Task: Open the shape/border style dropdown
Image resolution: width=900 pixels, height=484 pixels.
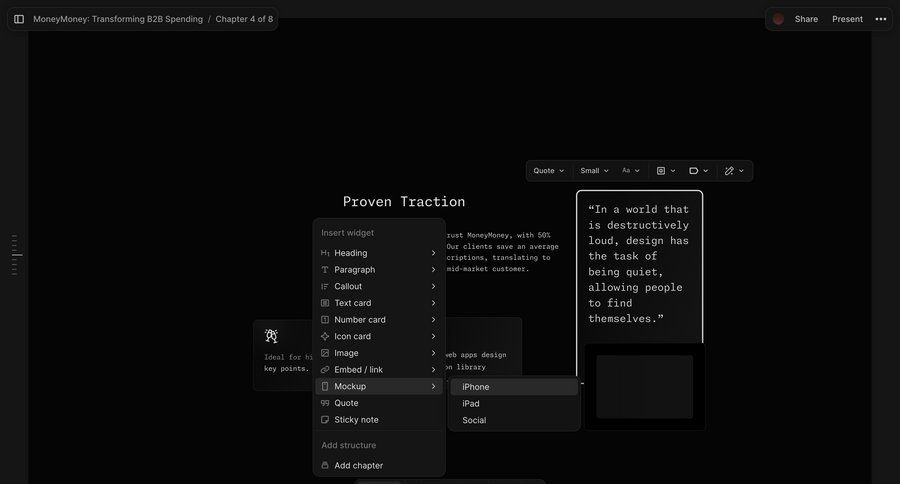Action: pyautogui.click(x=699, y=171)
